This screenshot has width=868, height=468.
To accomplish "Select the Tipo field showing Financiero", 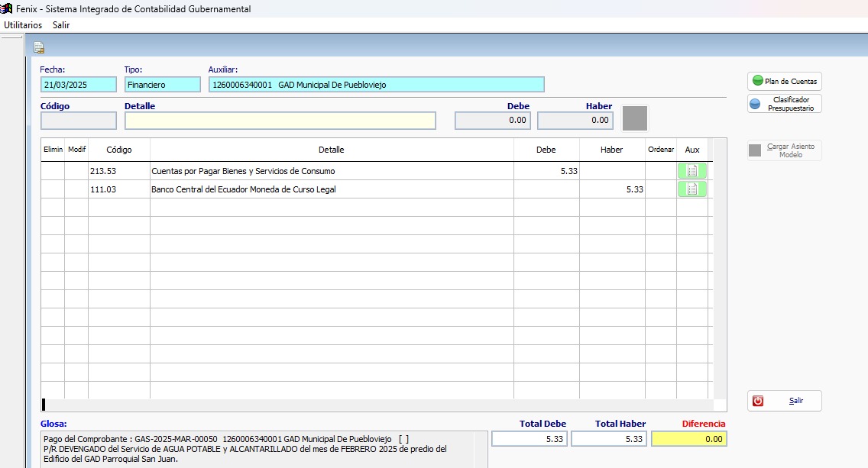I will pos(161,85).
